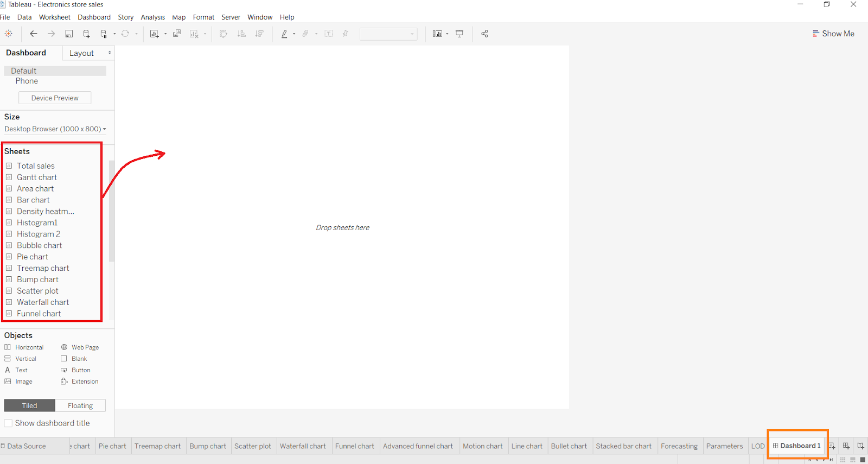Start presentation mode icon

tap(459, 34)
